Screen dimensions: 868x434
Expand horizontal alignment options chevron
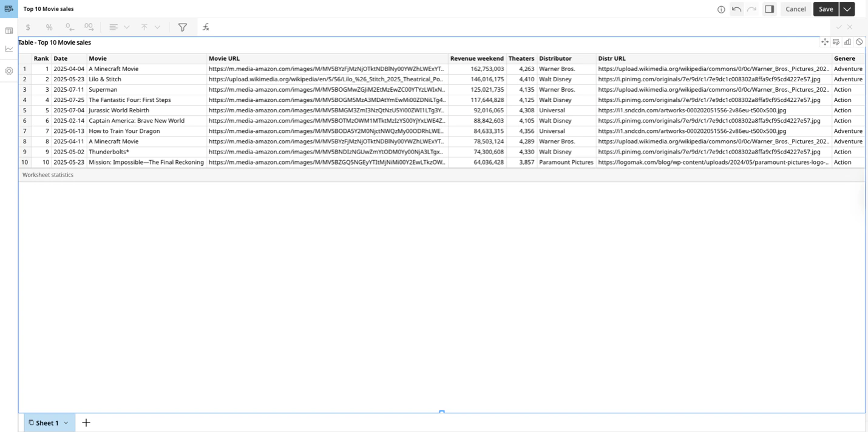(126, 27)
